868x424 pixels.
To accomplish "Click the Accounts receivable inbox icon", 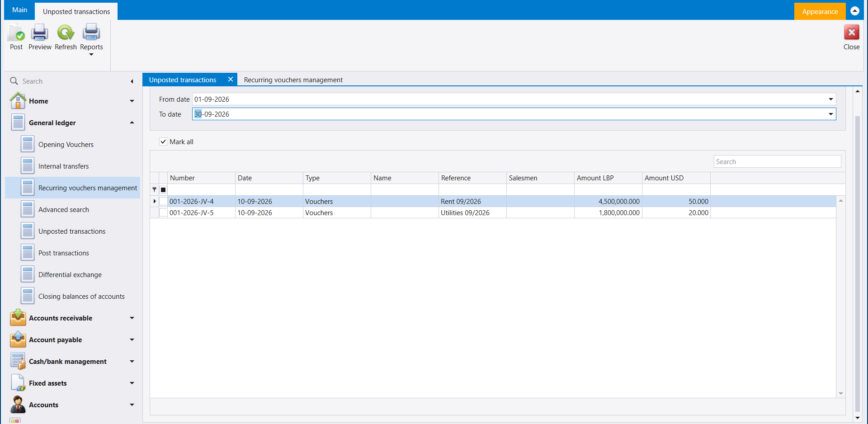I will (x=18, y=317).
